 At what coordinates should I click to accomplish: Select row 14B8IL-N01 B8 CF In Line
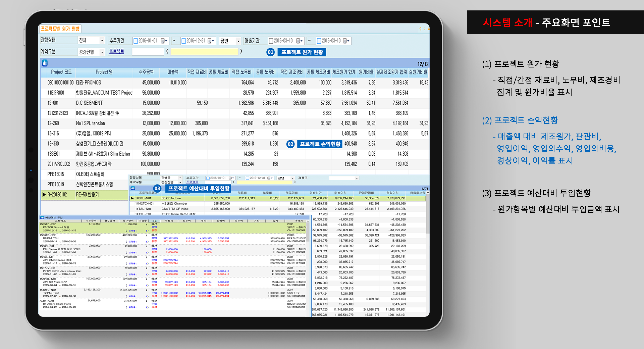coord(278,198)
